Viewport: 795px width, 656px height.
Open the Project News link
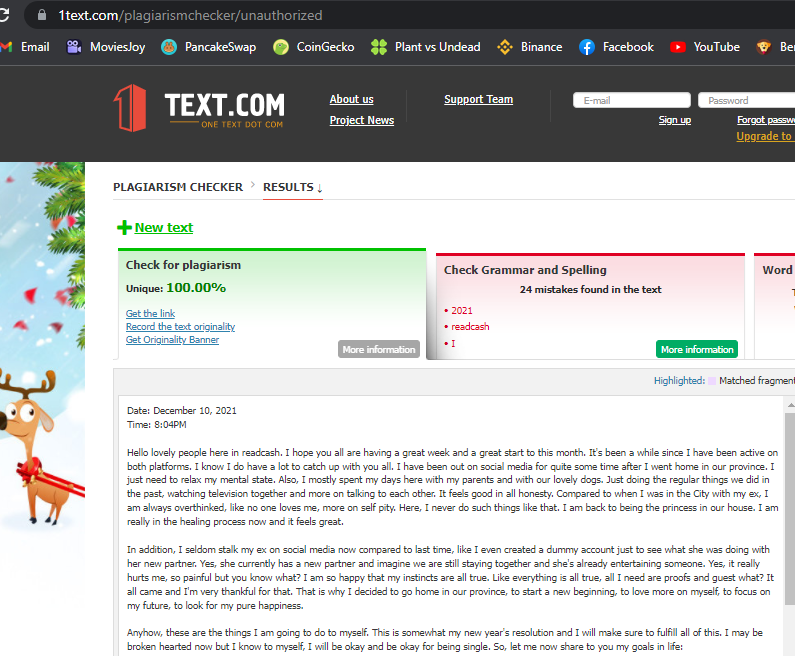[x=362, y=120]
